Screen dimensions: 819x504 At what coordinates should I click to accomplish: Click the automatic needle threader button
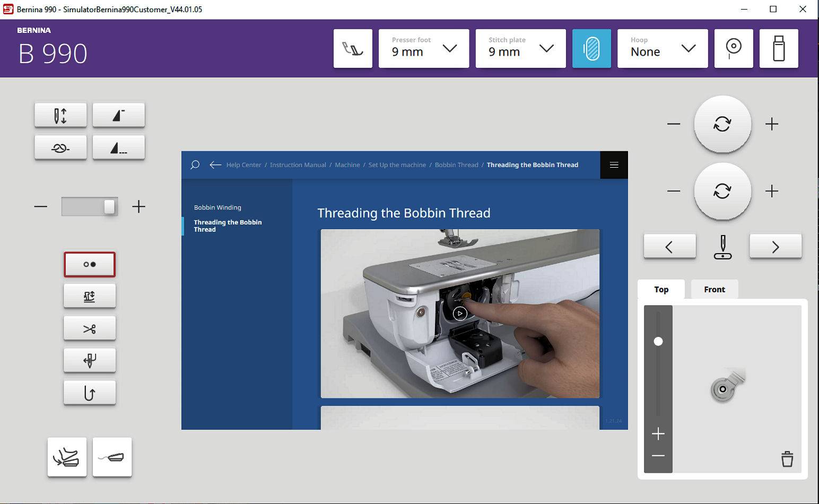(x=90, y=361)
